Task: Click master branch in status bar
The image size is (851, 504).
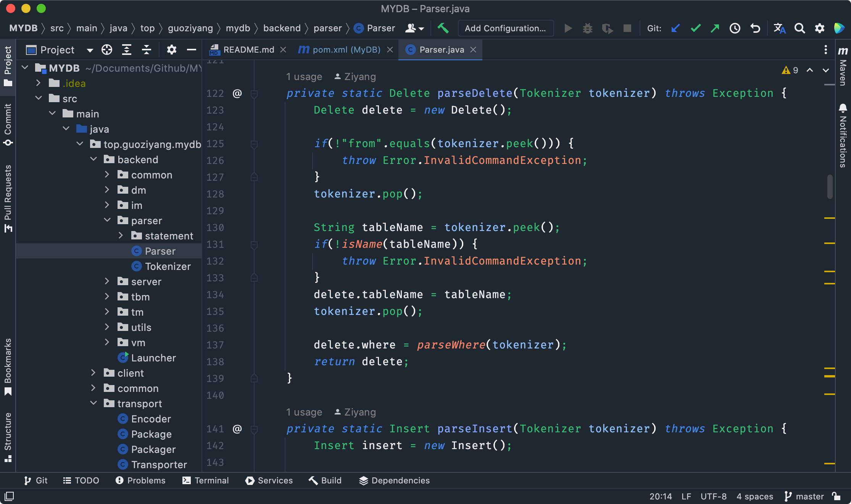Action: tap(804, 496)
